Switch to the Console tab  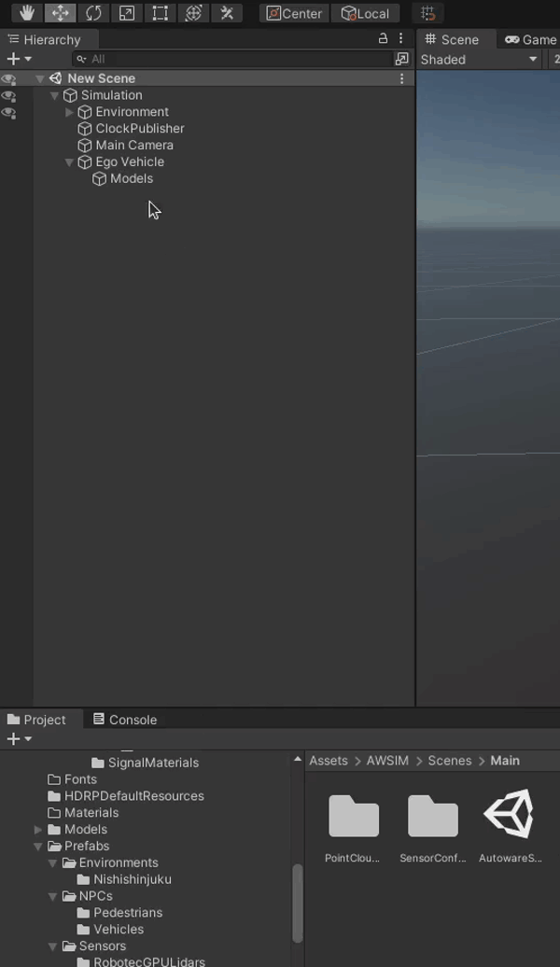coord(125,720)
